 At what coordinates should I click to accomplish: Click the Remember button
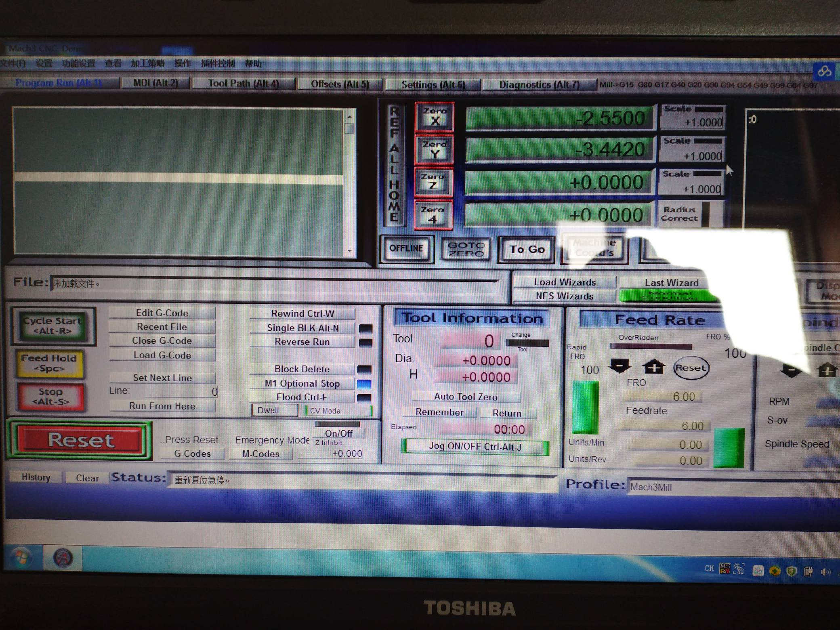pos(439,412)
